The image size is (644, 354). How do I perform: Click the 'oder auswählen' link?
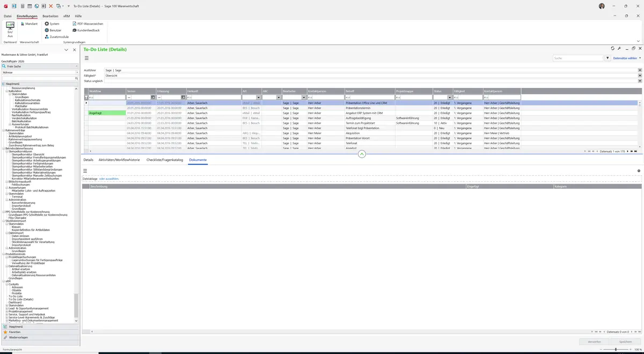pos(109,178)
